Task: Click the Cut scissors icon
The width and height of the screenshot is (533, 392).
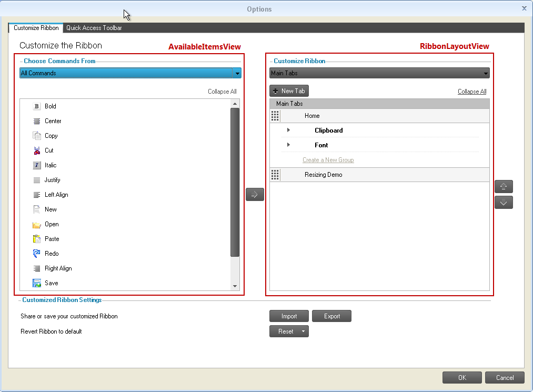Action: click(36, 150)
